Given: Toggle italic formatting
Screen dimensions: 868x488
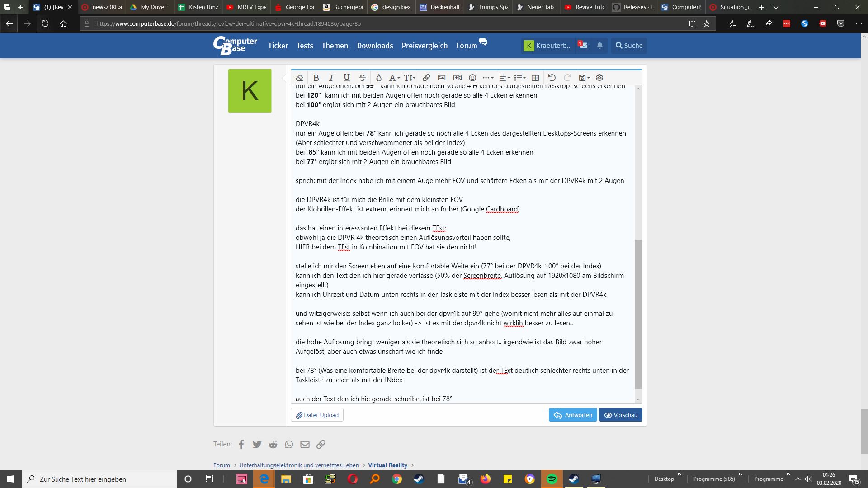Looking at the screenshot, I should pos(331,78).
